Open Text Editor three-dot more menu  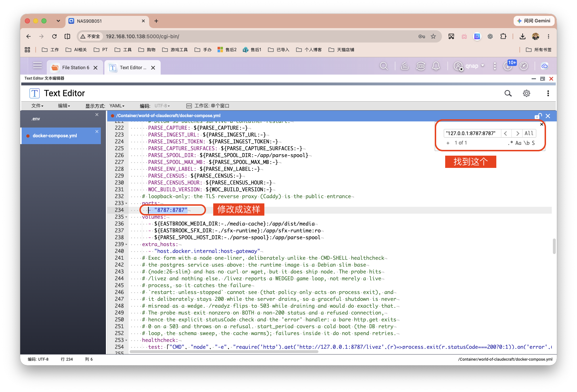click(x=548, y=93)
